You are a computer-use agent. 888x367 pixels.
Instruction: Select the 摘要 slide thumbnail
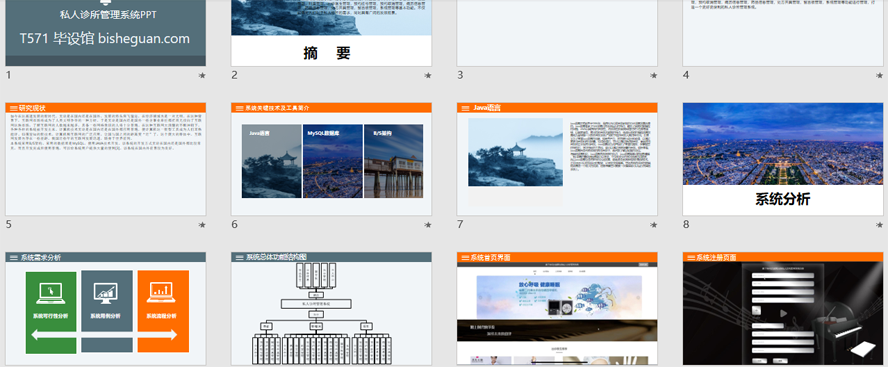331,33
